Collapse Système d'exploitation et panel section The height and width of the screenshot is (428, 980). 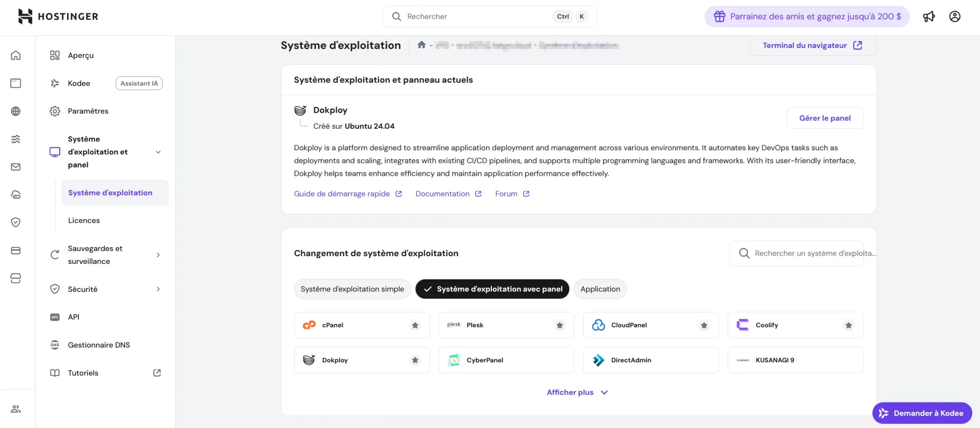click(158, 152)
